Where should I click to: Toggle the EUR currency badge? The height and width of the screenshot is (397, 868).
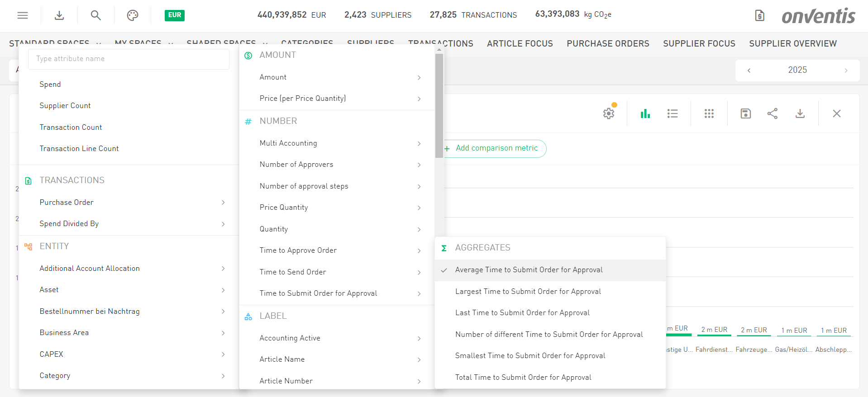tap(174, 15)
